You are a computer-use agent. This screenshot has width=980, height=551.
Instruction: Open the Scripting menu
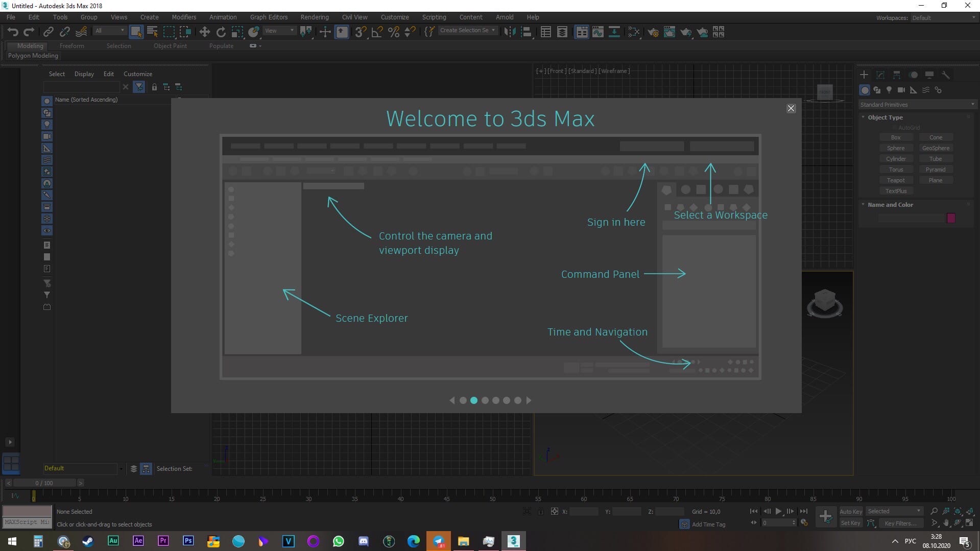[434, 17]
